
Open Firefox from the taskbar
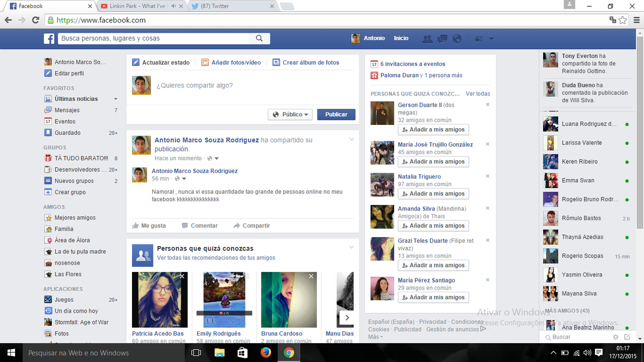coord(265,352)
